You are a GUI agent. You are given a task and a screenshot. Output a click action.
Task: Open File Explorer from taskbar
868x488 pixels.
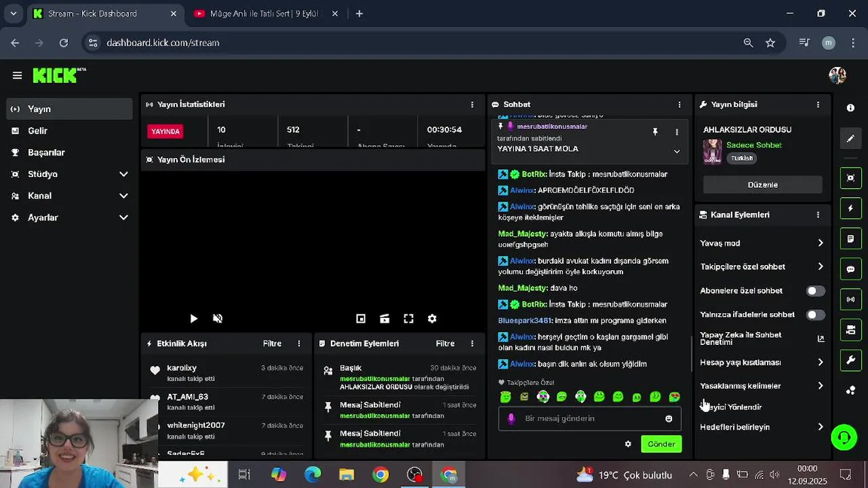click(x=347, y=475)
